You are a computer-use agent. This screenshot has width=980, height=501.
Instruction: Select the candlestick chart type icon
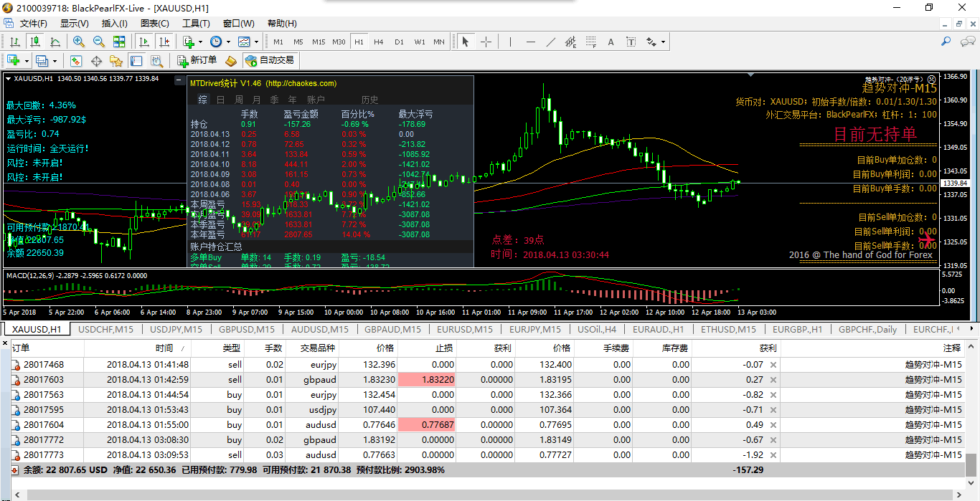34,42
